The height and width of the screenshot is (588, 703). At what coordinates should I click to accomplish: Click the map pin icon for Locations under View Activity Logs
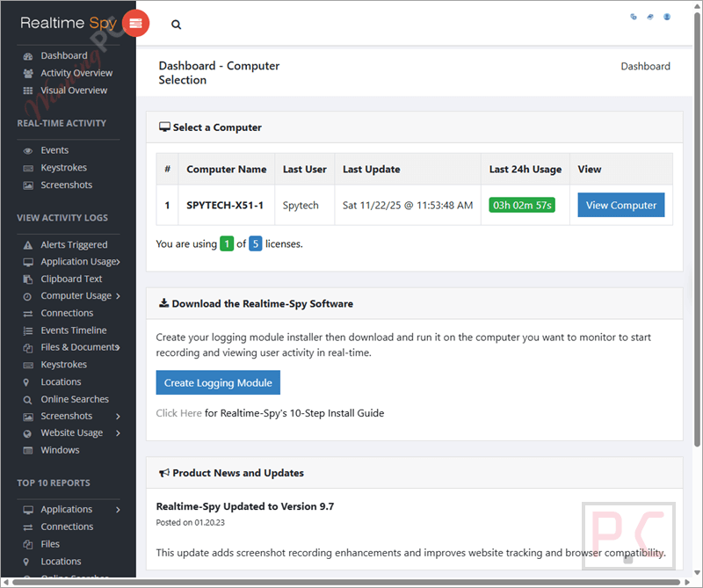26,382
